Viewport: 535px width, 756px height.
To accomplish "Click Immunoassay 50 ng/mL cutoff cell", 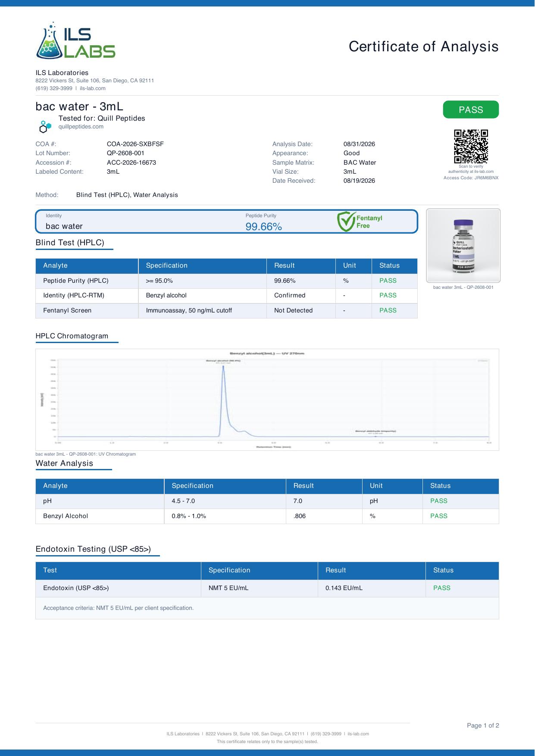I will click(203, 310).
